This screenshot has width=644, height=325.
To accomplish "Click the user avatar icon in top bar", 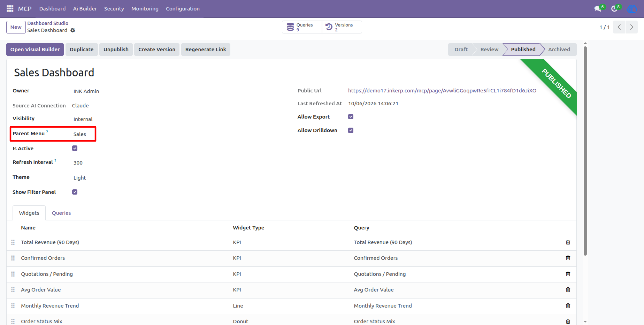I will [632, 8].
